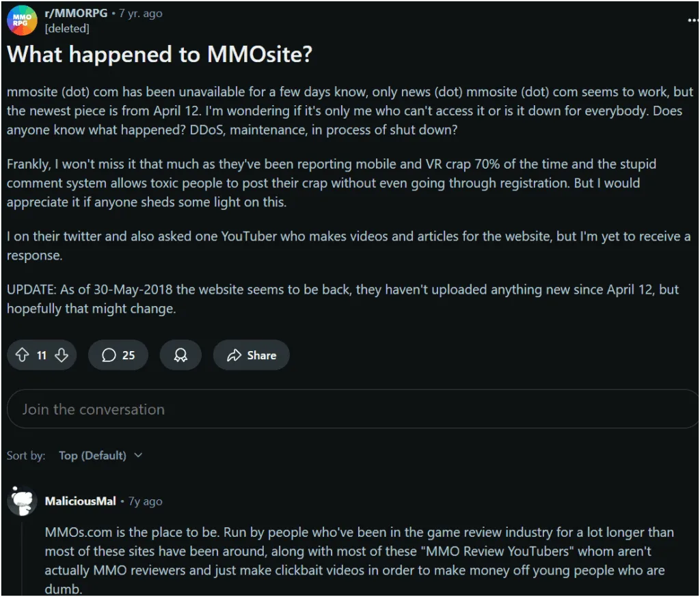Open the r/MMORPG subreddit link

tap(75, 14)
